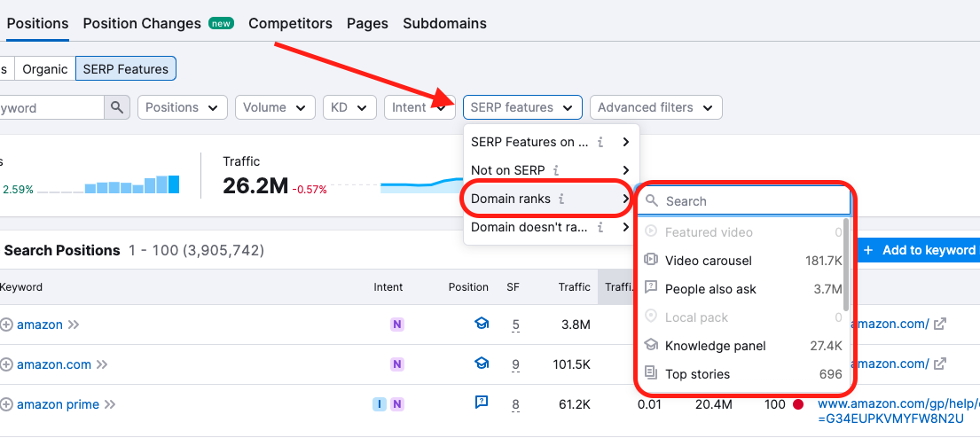980x446 pixels.
Task: Switch to the Subdomains tab
Action: (445, 24)
